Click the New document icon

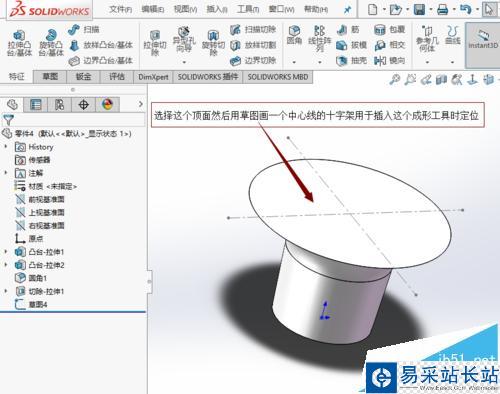click(372, 10)
